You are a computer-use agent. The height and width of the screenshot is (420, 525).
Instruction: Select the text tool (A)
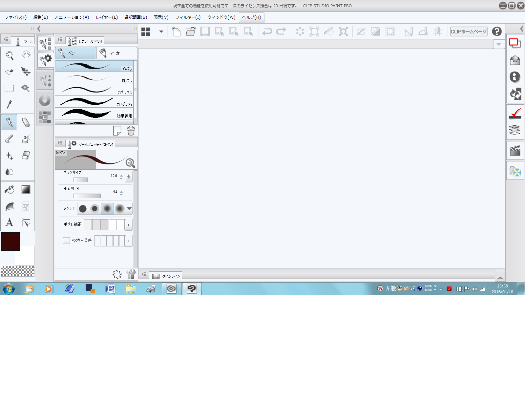tap(10, 222)
